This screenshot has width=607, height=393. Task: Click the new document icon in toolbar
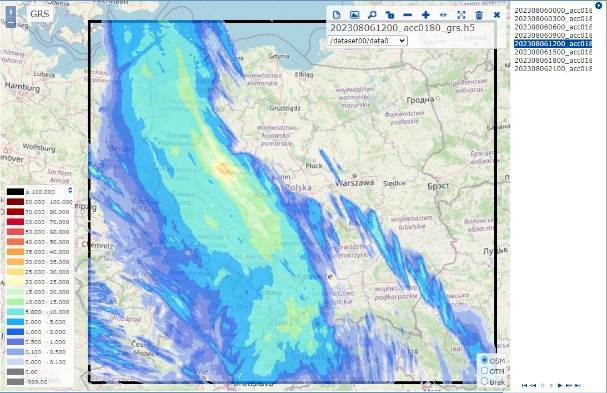click(336, 15)
